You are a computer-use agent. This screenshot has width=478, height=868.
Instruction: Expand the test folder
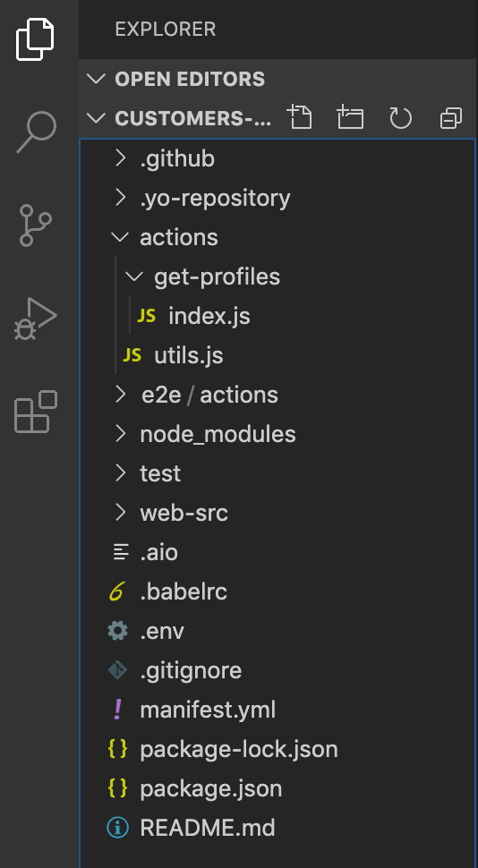click(120, 473)
